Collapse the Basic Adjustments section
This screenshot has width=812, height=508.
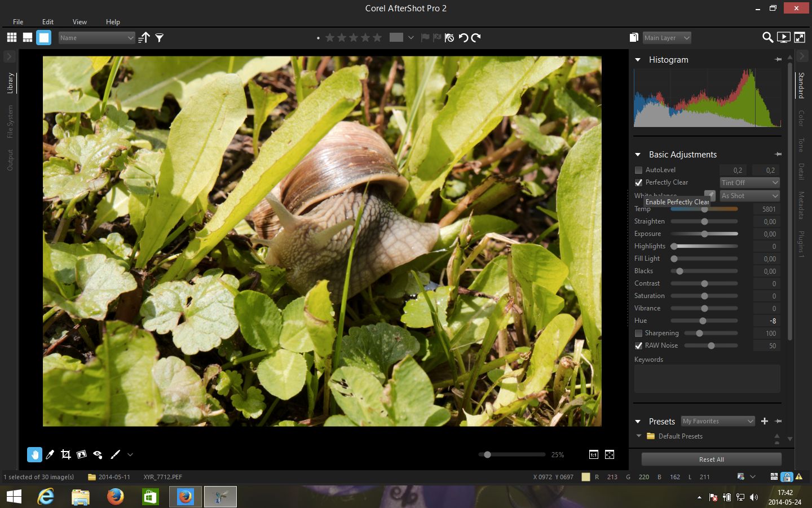638,155
